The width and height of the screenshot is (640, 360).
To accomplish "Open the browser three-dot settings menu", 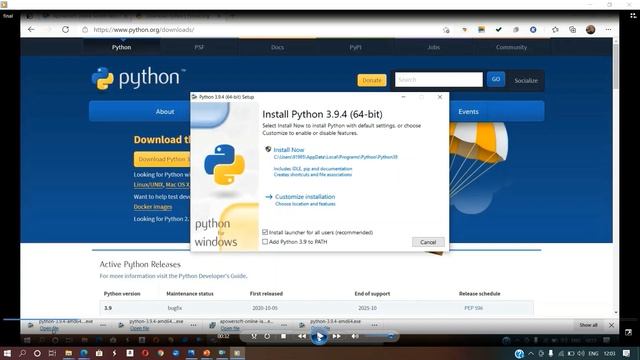I will pyautogui.click(x=608, y=29).
